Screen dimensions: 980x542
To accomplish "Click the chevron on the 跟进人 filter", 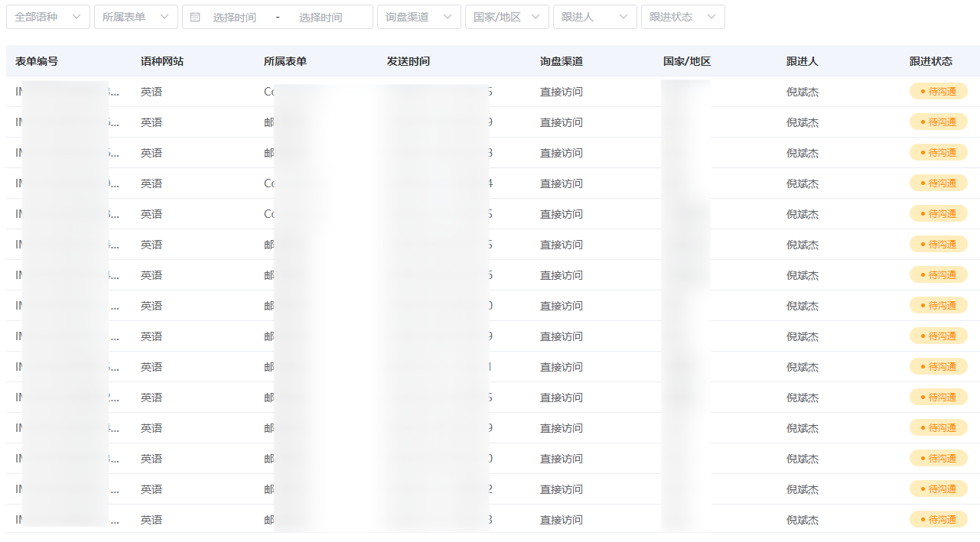I will coord(623,16).
